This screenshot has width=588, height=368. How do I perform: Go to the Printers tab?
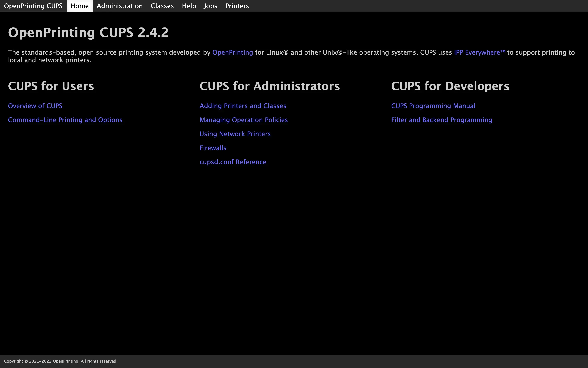(237, 6)
